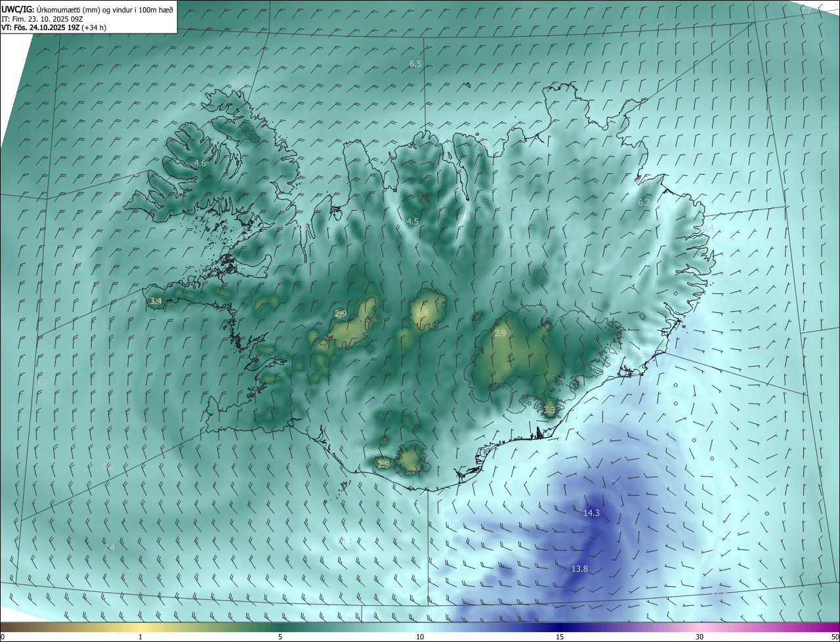
Task: Click the 50 tick at the scale's end
Action: coord(835,637)
